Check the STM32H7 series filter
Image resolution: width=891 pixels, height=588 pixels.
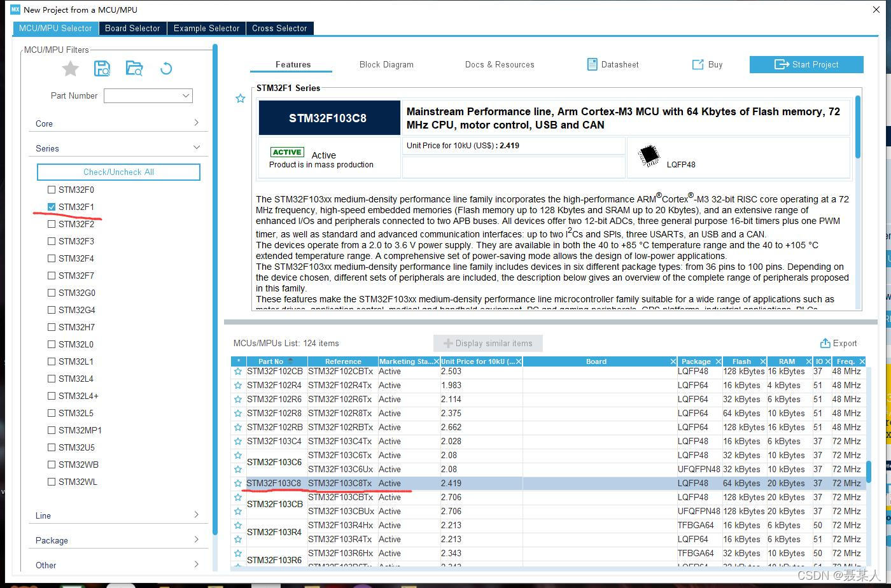coord(52,327)
